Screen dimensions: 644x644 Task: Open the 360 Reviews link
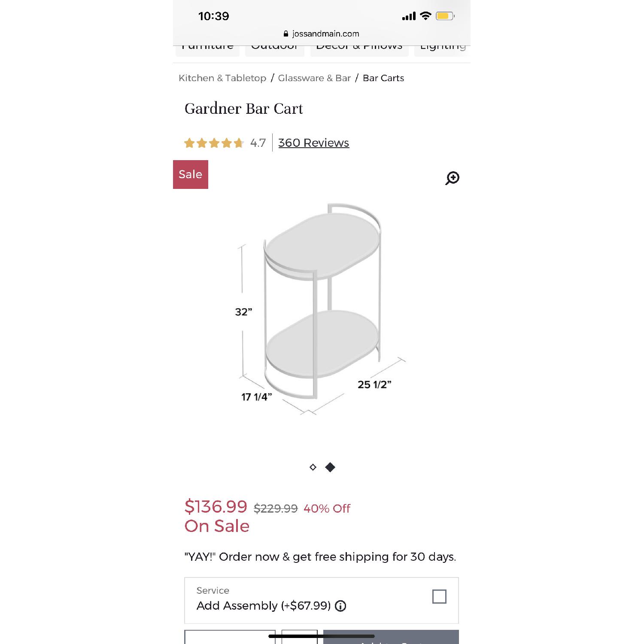point(313,143)
